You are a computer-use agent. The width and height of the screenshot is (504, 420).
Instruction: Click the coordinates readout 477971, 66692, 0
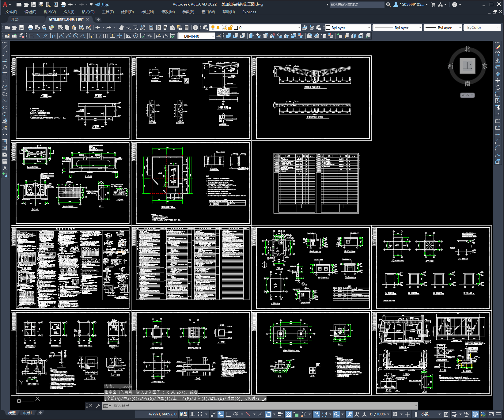point(162,414)
